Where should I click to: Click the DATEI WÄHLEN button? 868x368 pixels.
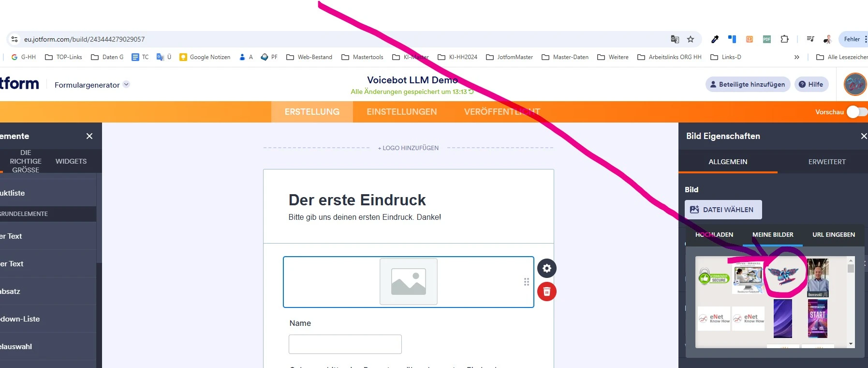point(723,210)
